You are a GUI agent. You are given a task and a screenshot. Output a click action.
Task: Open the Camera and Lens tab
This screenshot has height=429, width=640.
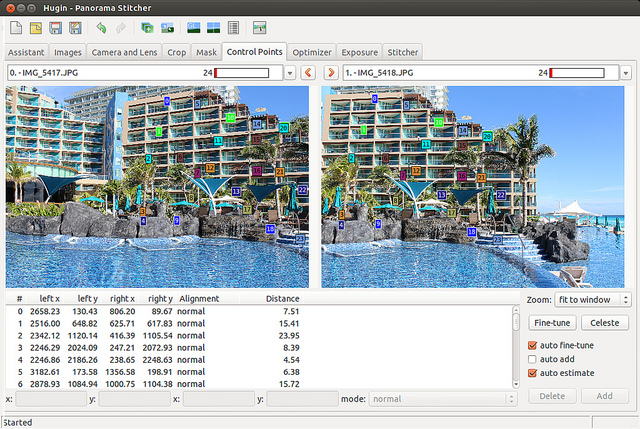[125, 52]
